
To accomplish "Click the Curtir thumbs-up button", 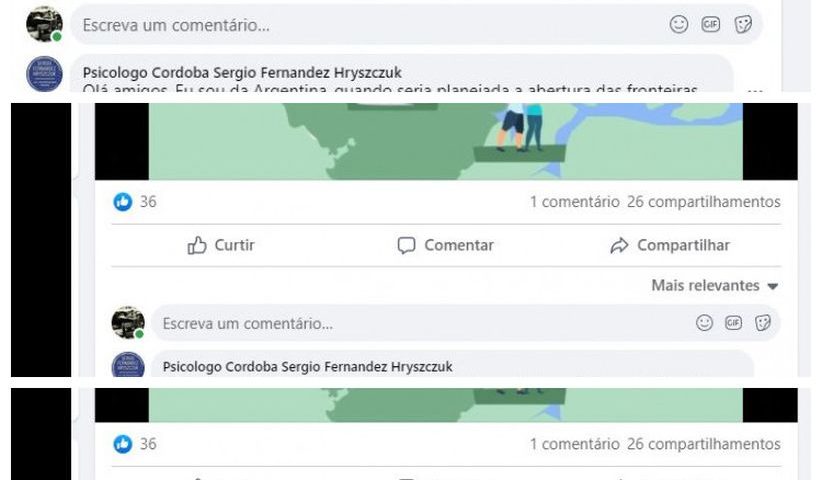I will pyautogui.click(x=221, y=245).
